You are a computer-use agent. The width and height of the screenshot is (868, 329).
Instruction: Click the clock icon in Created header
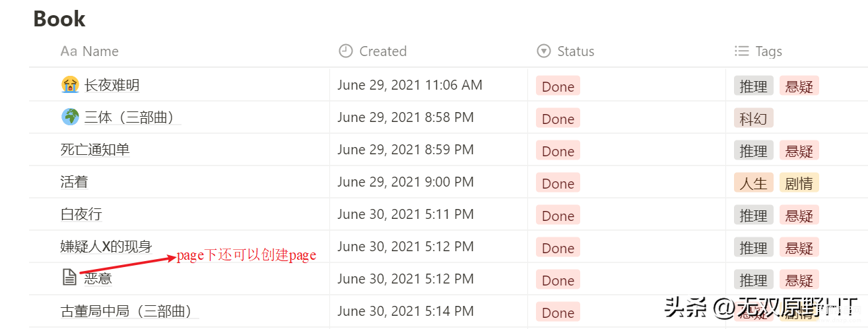tap(346, 51)
